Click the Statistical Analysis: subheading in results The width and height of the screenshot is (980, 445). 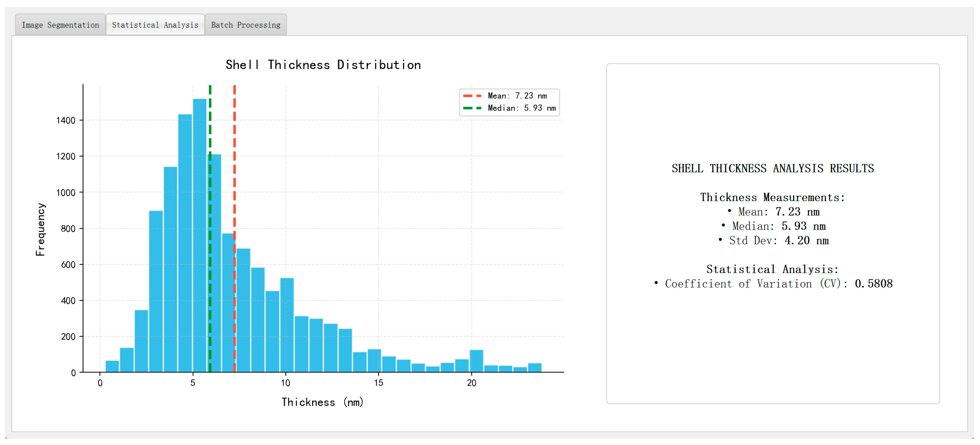[772, 269]
